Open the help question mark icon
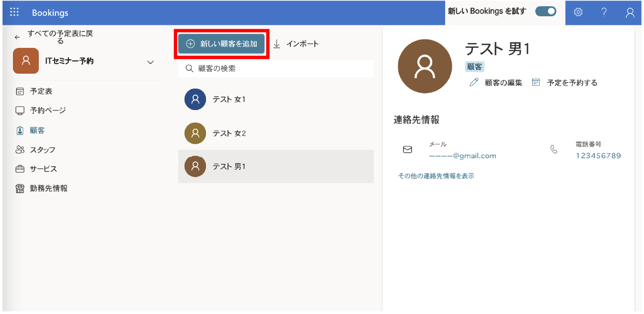Viewport: 644px width, 314px height. point(604,12)
